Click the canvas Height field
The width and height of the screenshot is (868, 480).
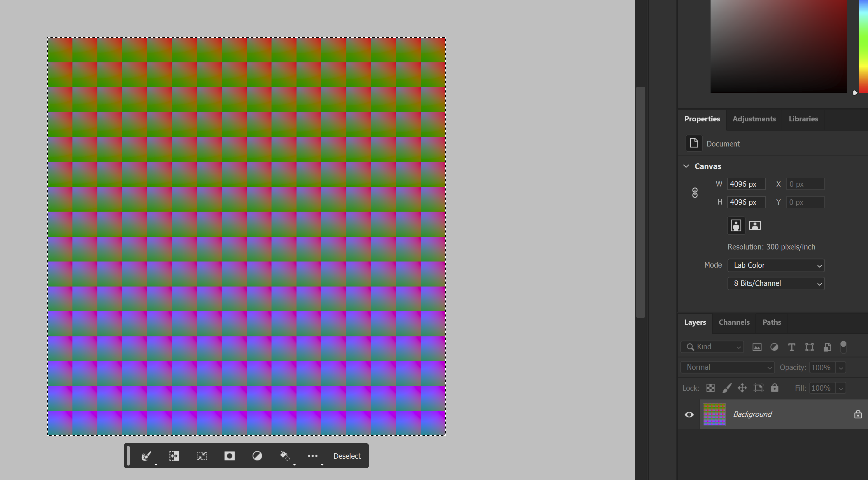pos(746,202)
